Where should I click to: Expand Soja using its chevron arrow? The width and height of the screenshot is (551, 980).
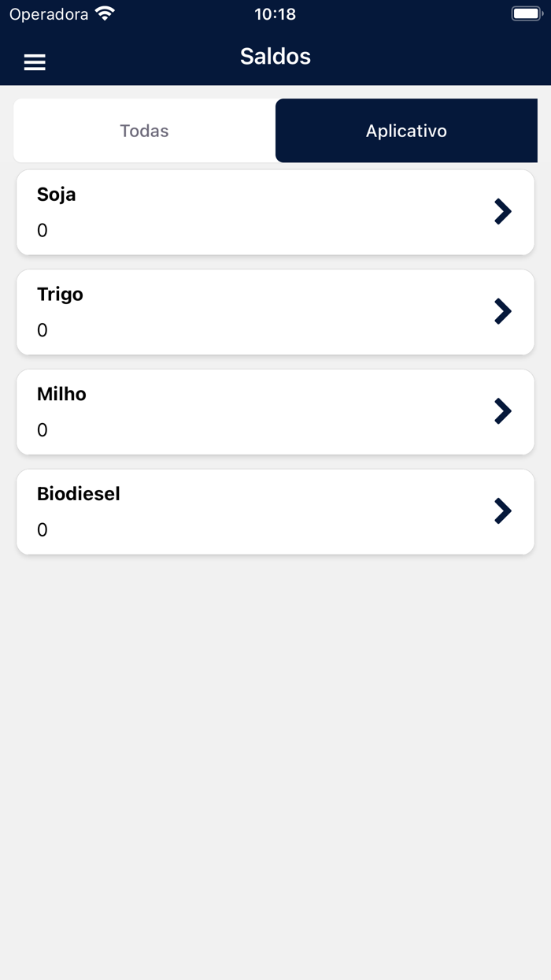pos(502,211)
